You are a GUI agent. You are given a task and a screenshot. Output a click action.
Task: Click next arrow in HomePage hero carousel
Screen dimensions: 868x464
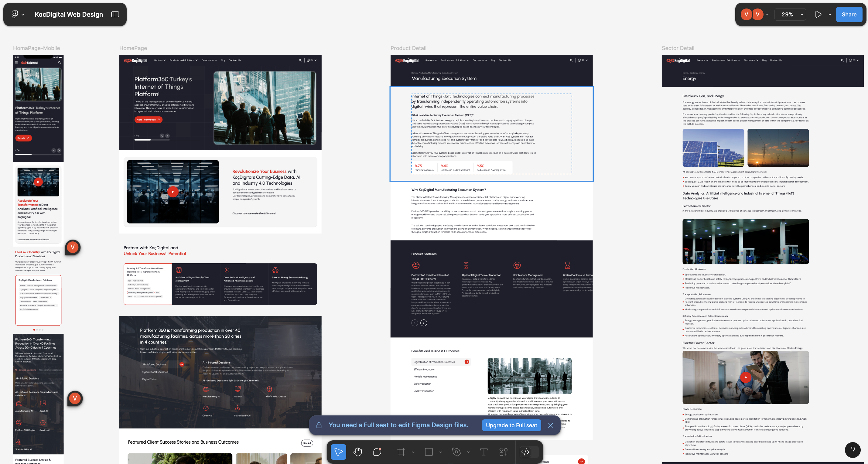(167, 136)
